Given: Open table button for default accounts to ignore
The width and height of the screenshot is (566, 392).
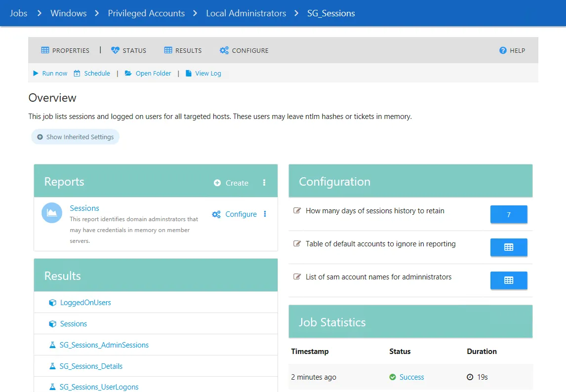Looking at the screenshot, I should point(509,248).
